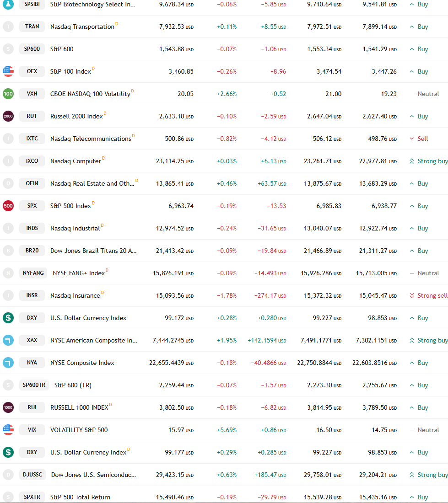
Task: Click +142.1594 USD change for XAX
Action: pyautogui.click(x=267, y=340)
